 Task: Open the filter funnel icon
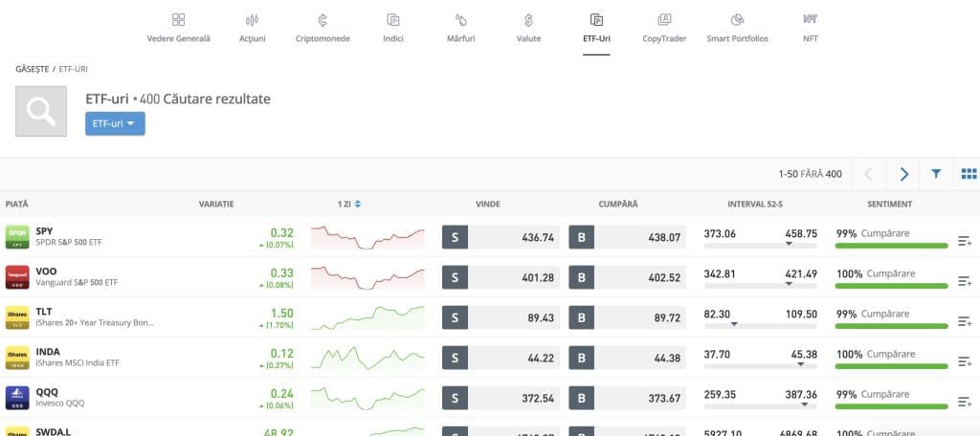(936, 174)
